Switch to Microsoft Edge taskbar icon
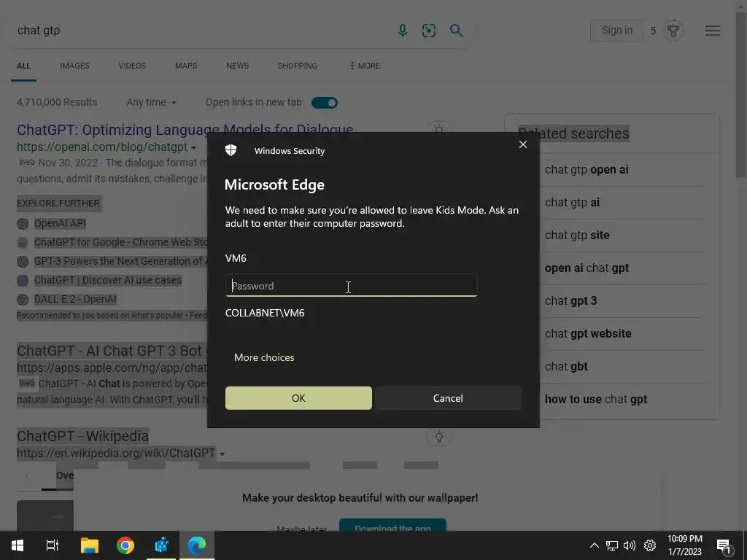 [x=197, y=545]
